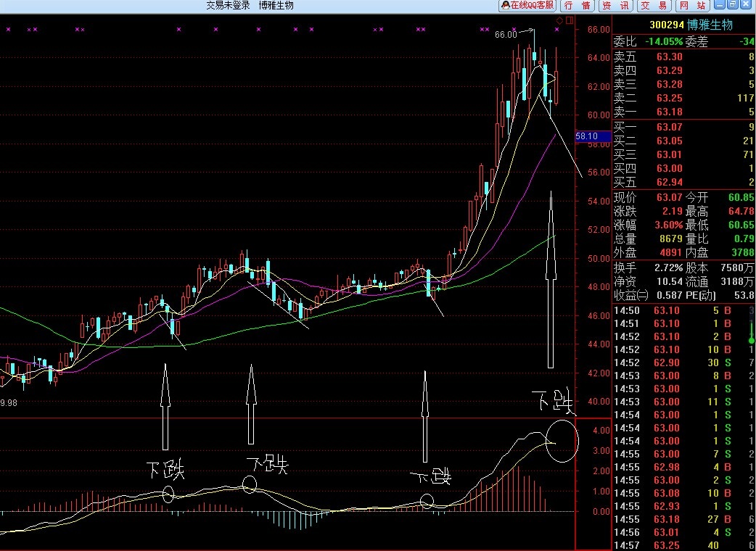The width and height of the screenshot is (756, 551).
Task: Select the 卖四 ask price 63.29
Action: tap(669, 71)
